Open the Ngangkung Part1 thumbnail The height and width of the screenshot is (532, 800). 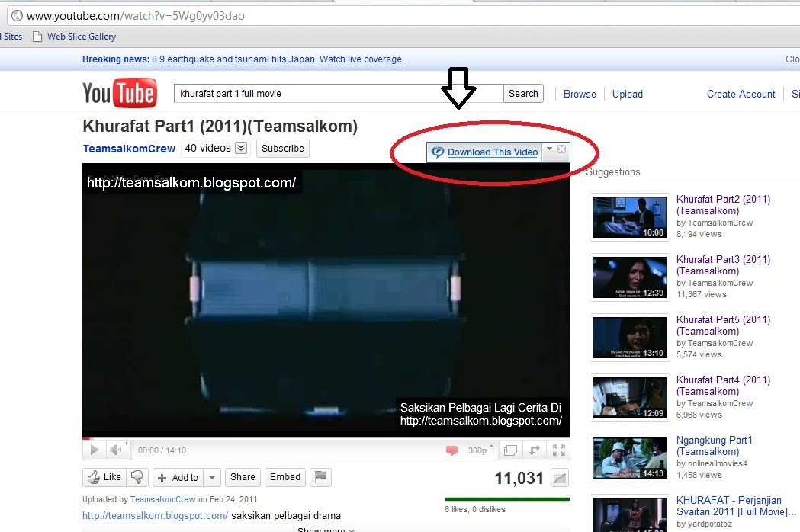[x=630, y=457]
